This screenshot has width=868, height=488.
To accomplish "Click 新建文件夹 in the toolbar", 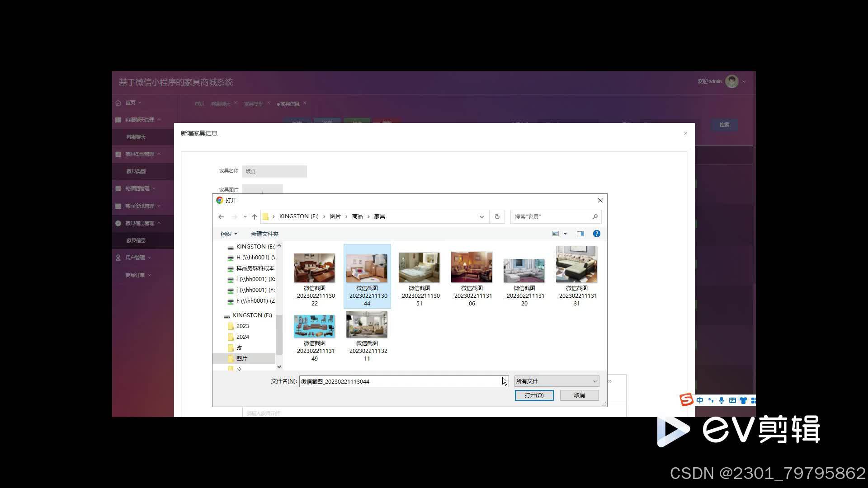I will tap(264, 234).
